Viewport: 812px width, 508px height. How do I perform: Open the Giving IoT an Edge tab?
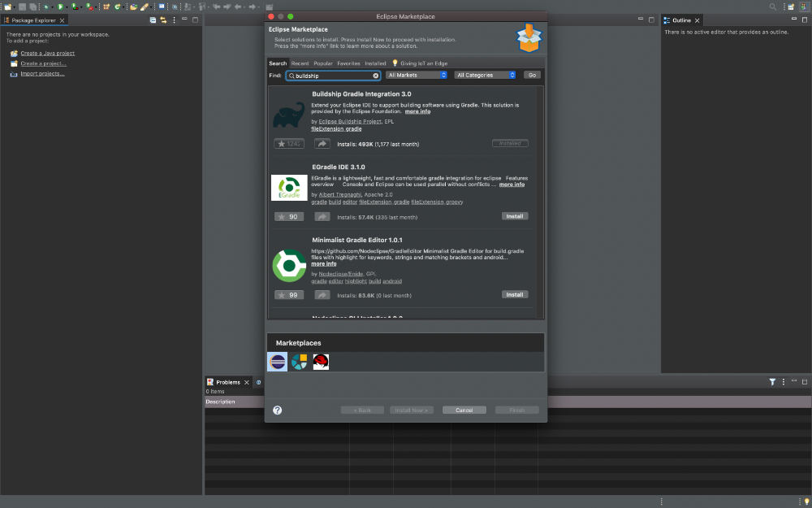(x=420, y=63)
